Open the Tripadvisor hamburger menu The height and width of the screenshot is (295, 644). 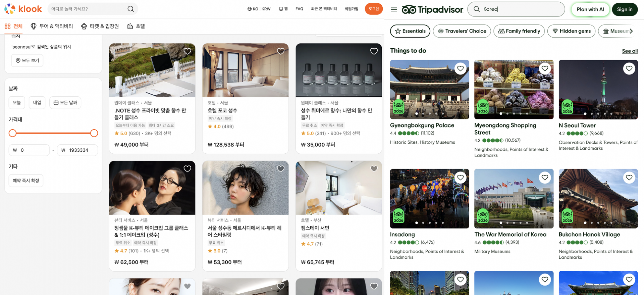[x=394, y=9]
